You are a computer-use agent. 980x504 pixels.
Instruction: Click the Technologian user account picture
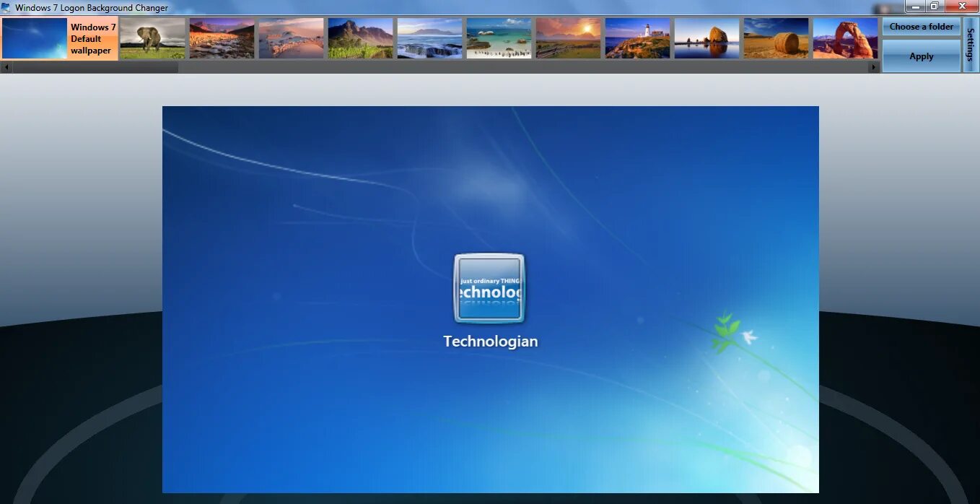pyautogui.click(x=489, y=288)
